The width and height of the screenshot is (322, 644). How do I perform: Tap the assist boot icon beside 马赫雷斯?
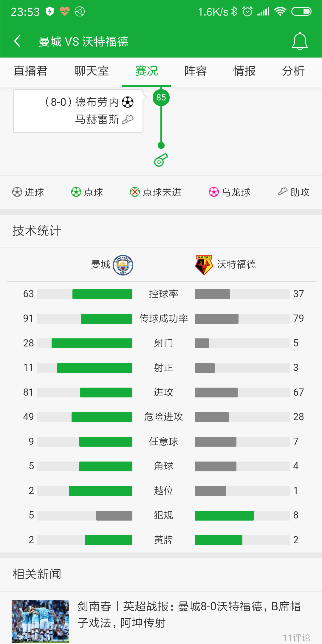[128, 120]
